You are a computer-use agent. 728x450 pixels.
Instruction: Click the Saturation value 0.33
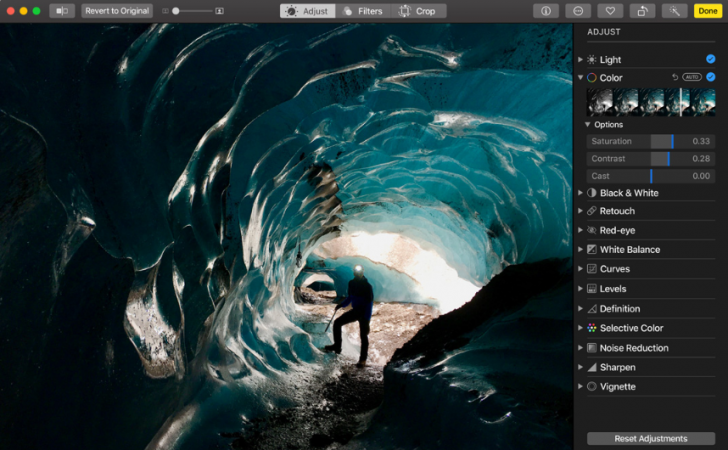tap(701, 141)
